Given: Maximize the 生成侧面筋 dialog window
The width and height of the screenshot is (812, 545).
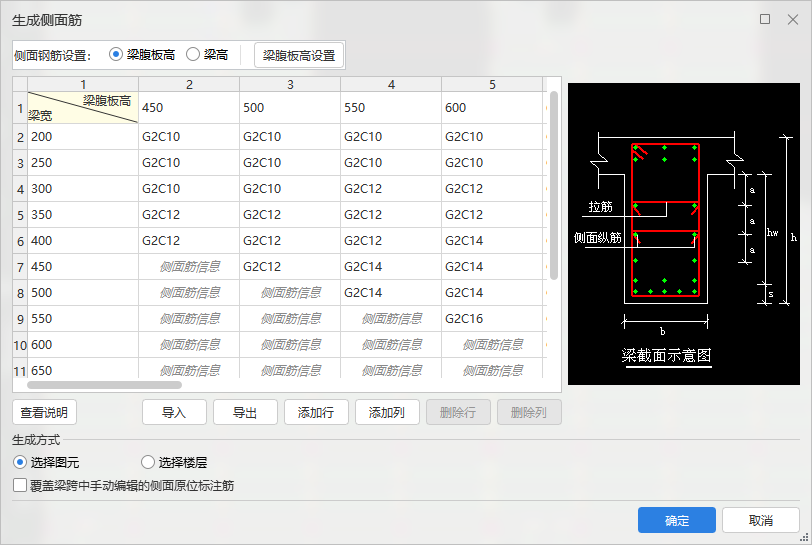Looking at the screenshot, I should 765,19.
